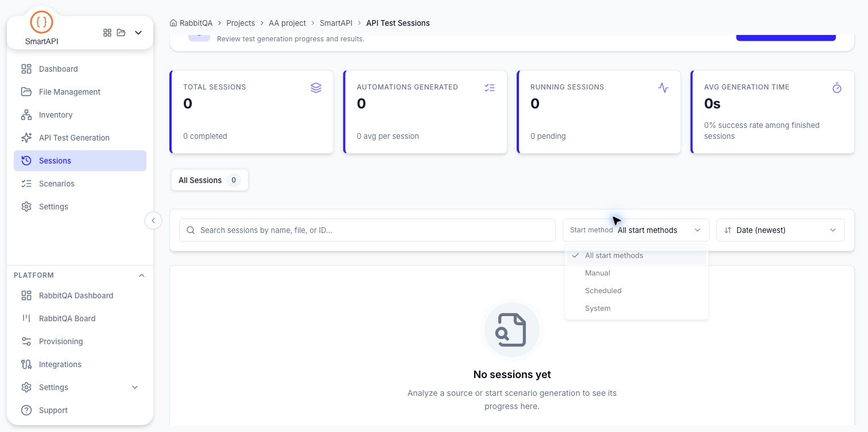
Task: Open the Provisioning sliders icon
Action: (x=26, y=341)
